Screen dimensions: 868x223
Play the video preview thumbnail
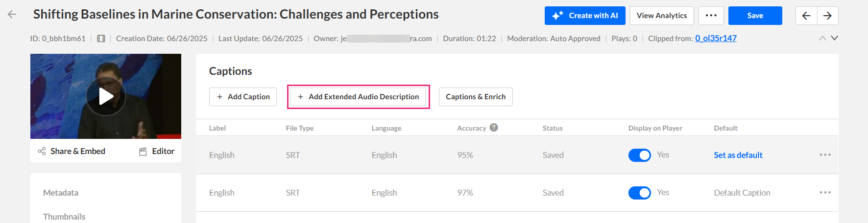[106, 96]
